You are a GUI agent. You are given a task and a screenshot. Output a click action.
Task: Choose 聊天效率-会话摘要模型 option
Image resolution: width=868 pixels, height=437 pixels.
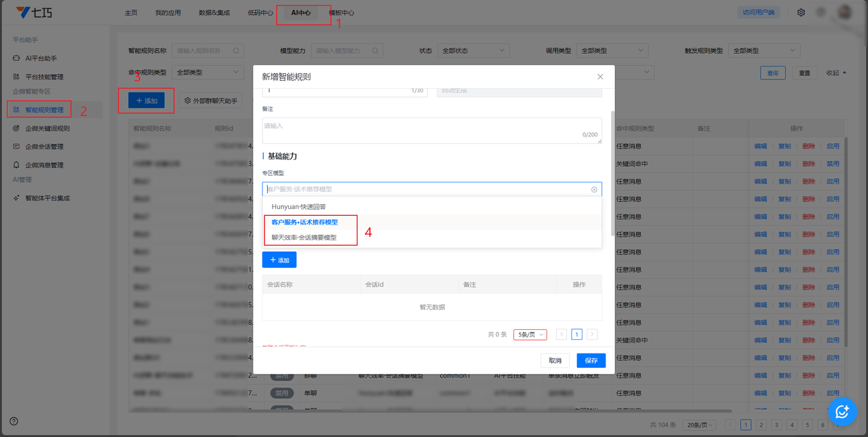[x=304, y=237]
